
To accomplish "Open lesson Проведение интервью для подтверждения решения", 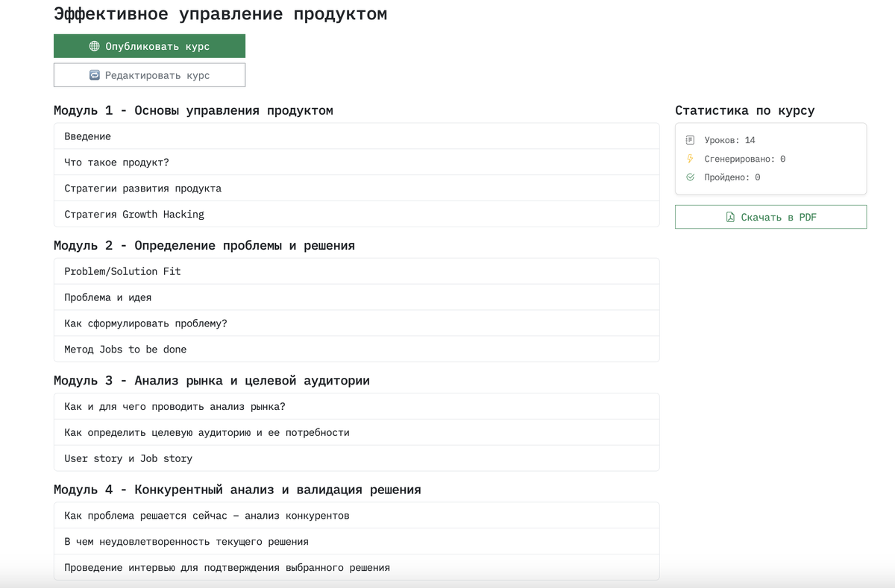I will 357,567.
